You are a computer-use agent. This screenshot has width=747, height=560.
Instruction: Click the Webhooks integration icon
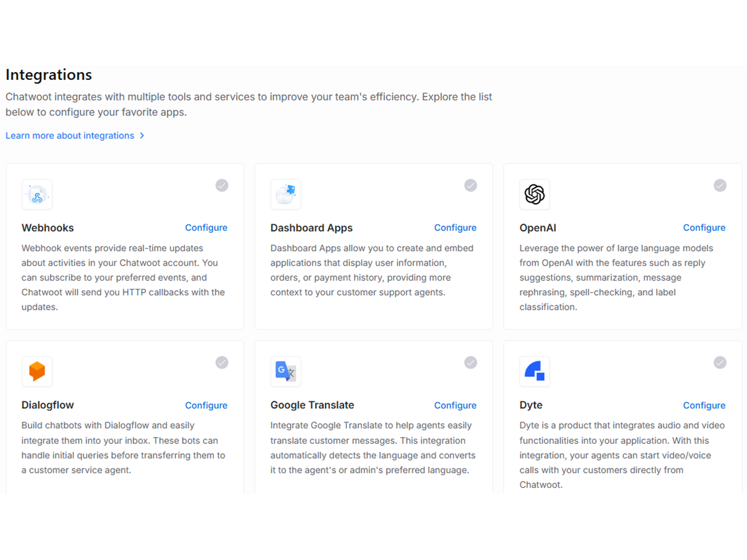coord(37,194)
